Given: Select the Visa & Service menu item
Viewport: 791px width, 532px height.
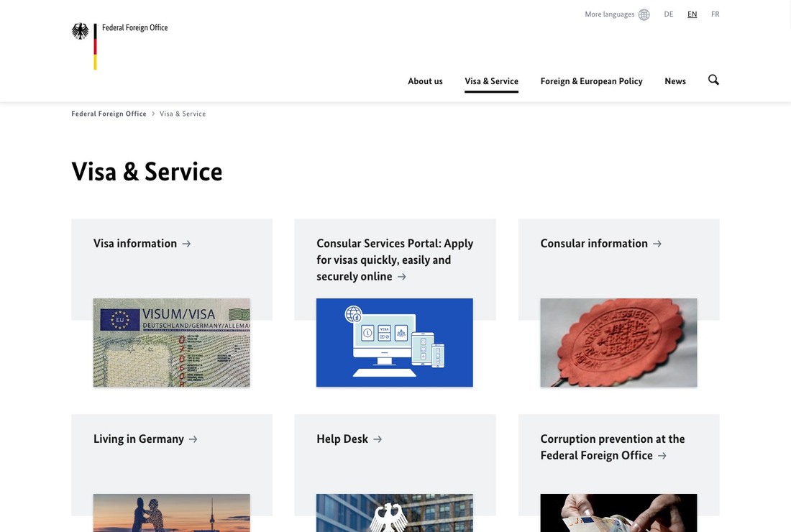Looking at the screenshot, I should [491, 81].
